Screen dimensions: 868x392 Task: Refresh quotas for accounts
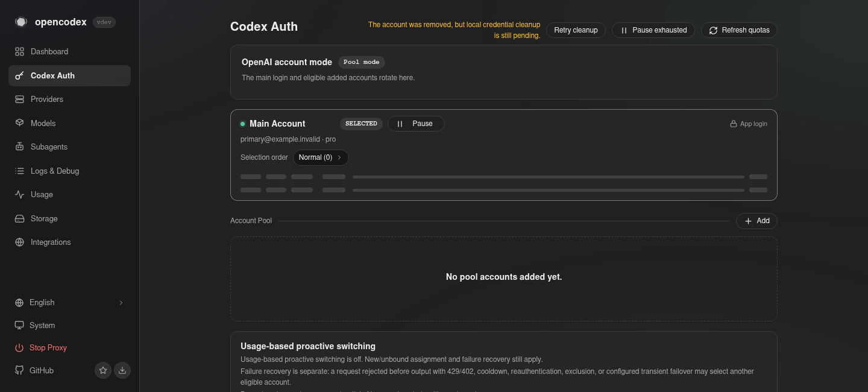coord(739,30)
